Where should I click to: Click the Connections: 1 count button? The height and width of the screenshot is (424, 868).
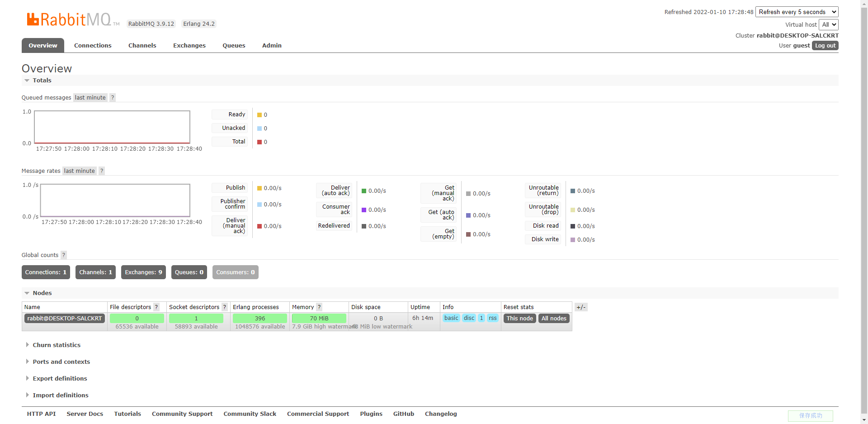46,272
